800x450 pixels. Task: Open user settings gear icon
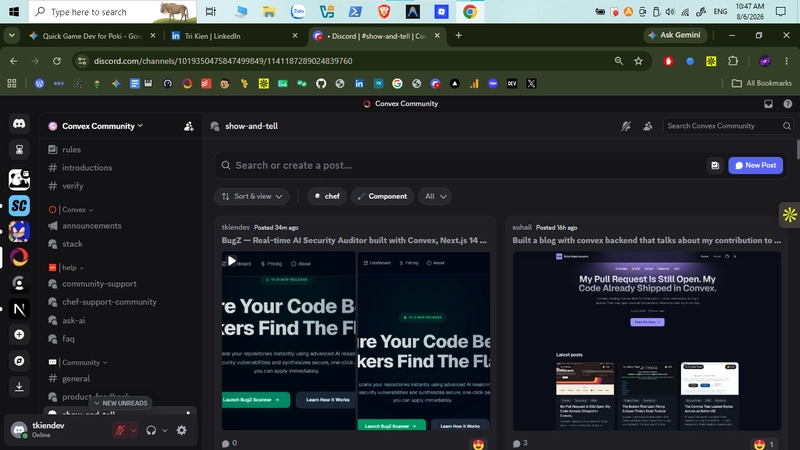(x=182, y=430)
